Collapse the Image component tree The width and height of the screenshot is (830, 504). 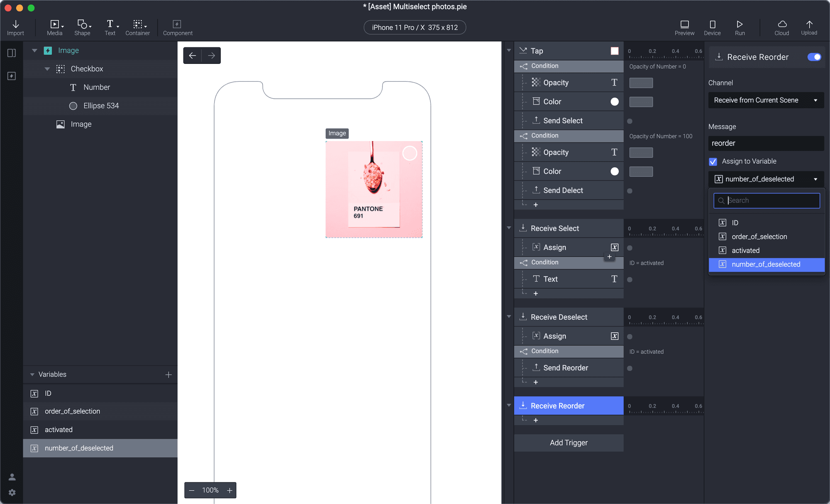[35, 51]
